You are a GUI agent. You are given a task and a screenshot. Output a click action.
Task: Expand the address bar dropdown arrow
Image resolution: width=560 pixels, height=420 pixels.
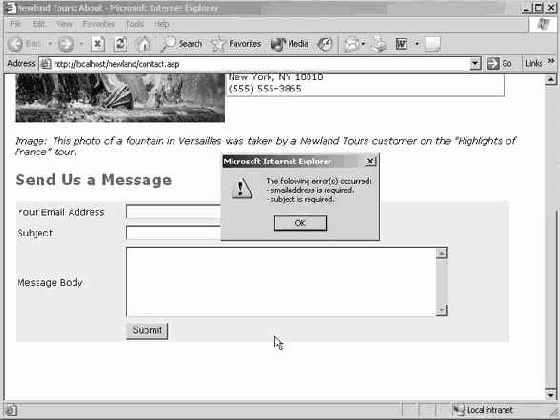475,64
